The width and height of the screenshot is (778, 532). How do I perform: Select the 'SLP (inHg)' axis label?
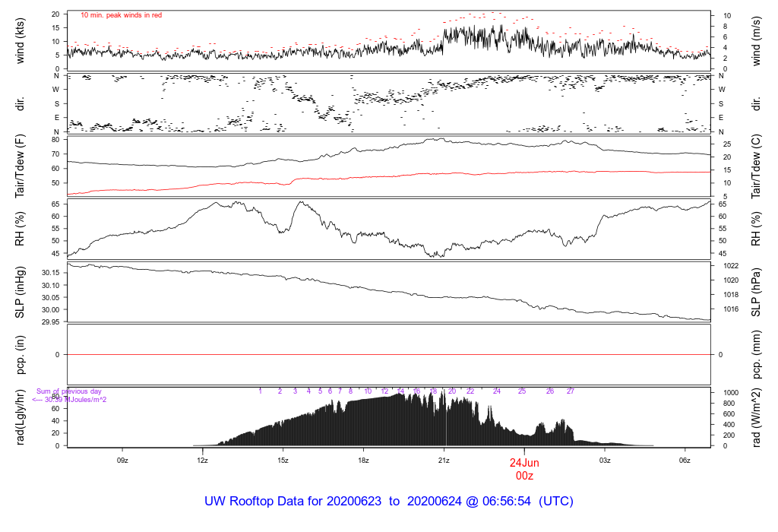[20, 293]
